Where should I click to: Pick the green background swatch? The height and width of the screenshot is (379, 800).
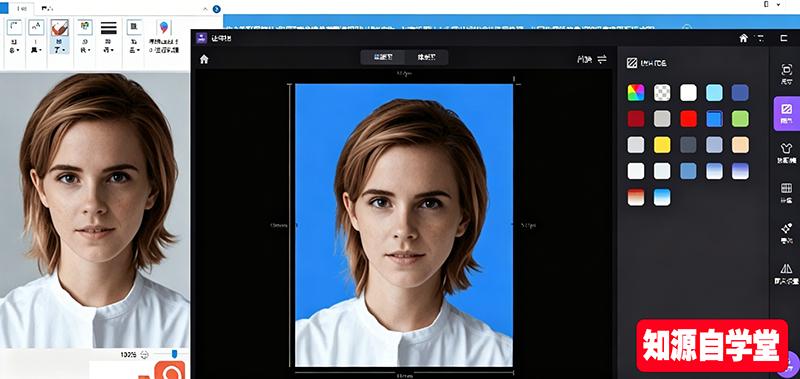point(740,119)
